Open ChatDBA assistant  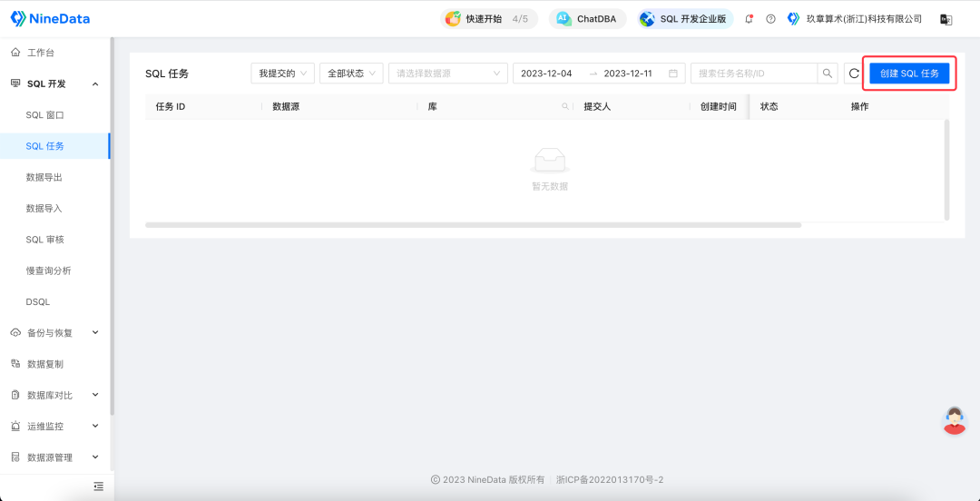pyautogui.click(x=587, y=19)
